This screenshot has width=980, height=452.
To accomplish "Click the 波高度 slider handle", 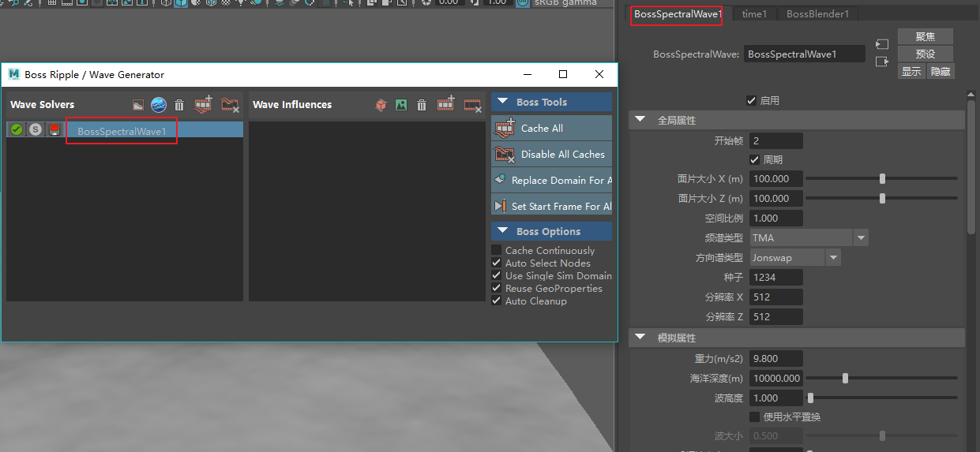I will (810, 398).
